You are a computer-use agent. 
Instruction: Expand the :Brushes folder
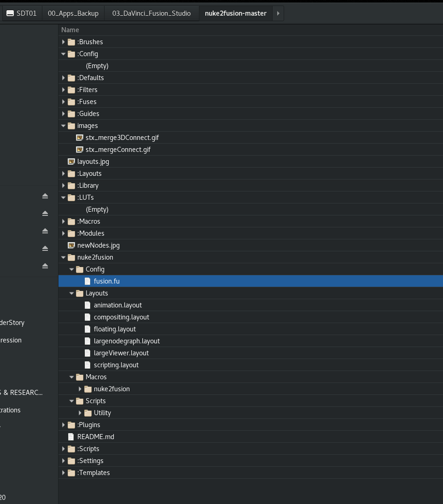(64, 42)
